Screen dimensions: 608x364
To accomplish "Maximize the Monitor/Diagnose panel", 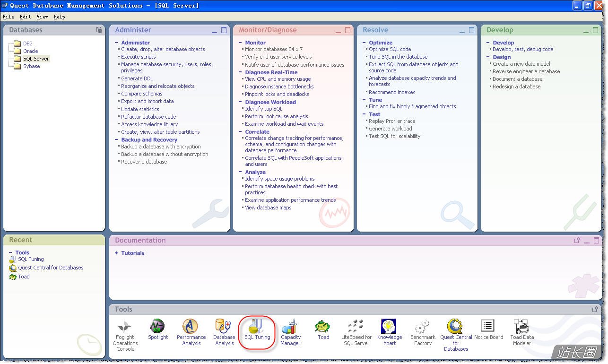I will coord(347,30).
